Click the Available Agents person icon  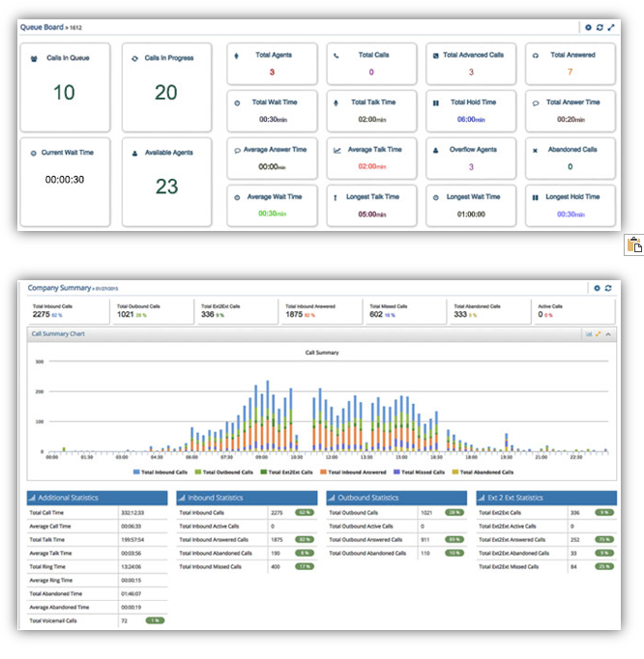tap(134, 154)
